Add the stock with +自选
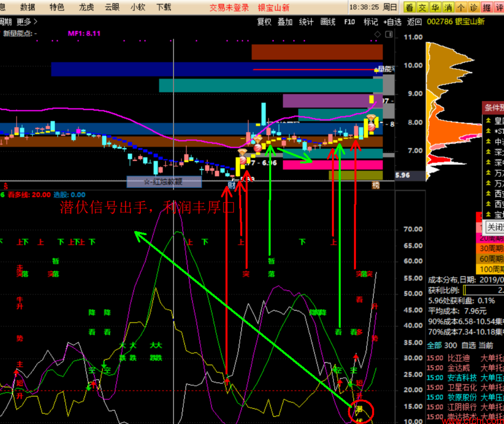The width and height of the screenshot is (504, 424). click(x=392, y=22)
